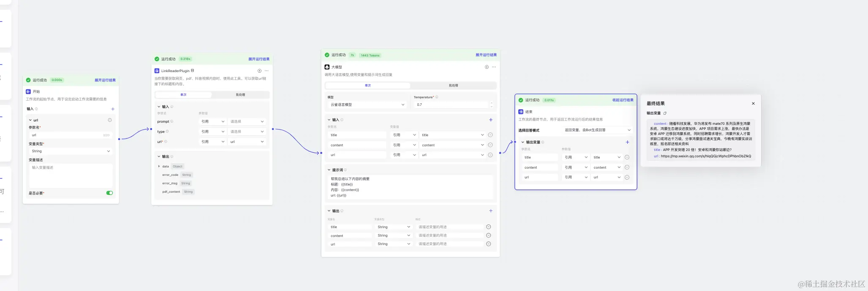Open 引用 dropdown for type parameter

(213, 132)
